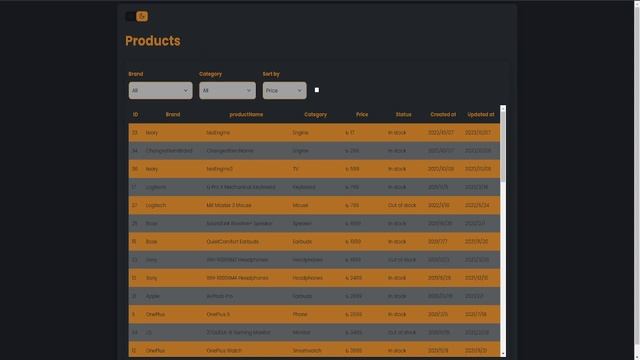Screen dimensions: 640x360
Task: Open the Brand filter dropdown
Action: tap(160, 90)
